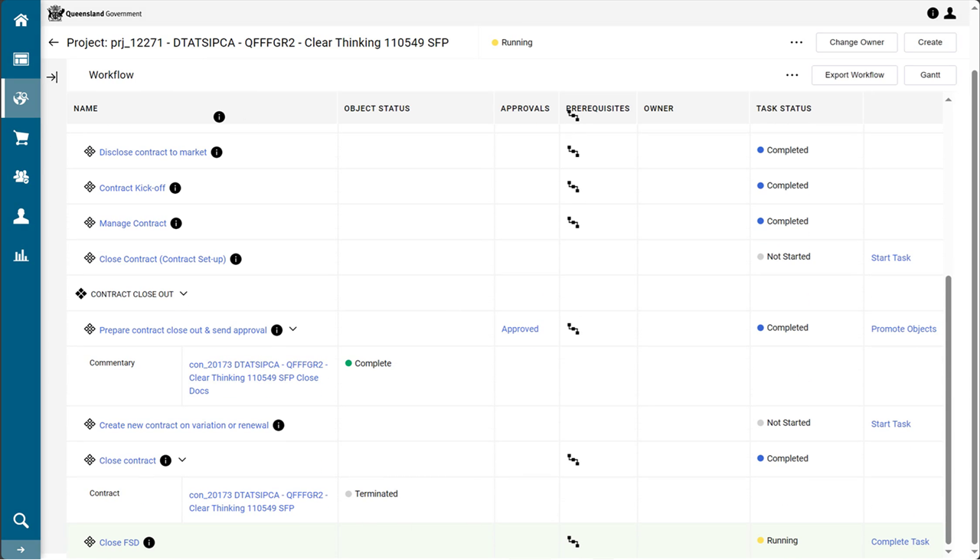Image resolution: width=980 pixels, height=560 pixels.
Task: Open Close Contract (Contract Set-up) link
Action: (162, 260)
